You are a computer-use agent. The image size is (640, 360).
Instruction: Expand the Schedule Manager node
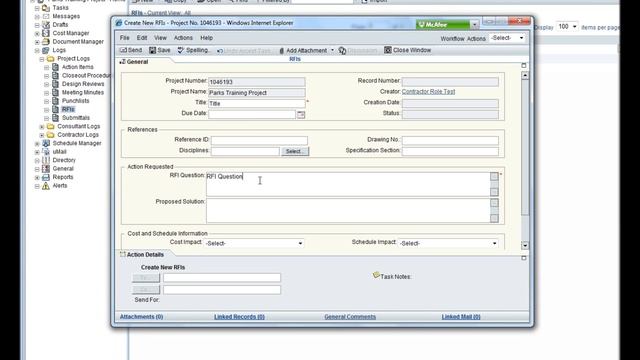pos(37,144)
